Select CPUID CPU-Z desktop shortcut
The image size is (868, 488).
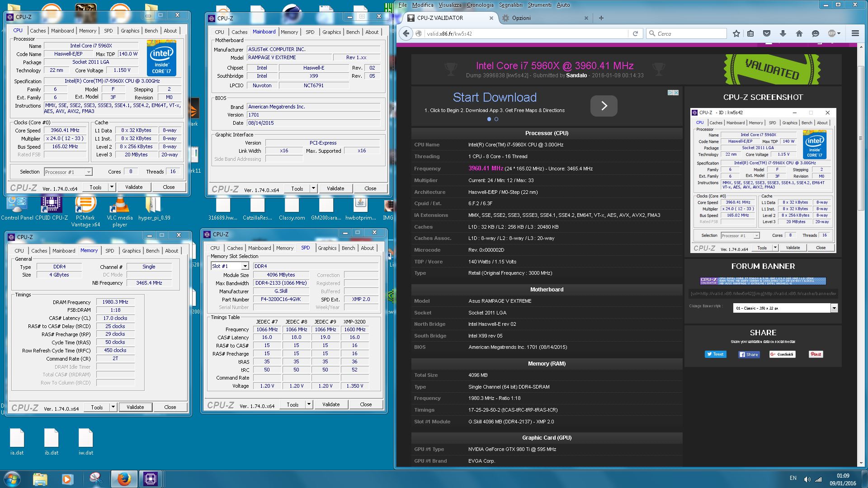coord(52,208)
